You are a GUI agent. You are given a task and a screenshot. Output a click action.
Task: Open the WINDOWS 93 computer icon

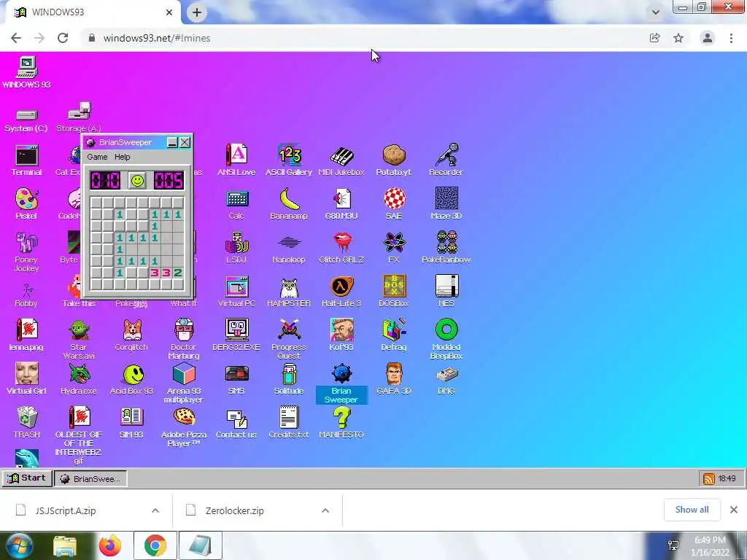point(27,67)
